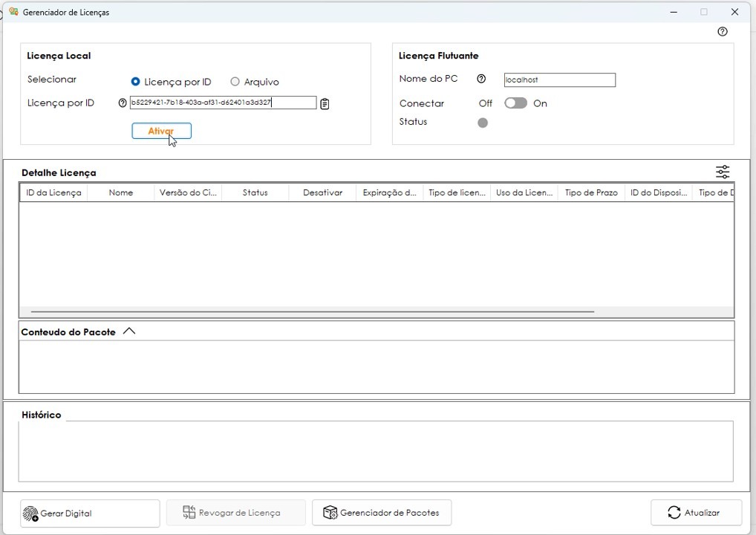Click inside the Histórico text area
The width and height of the screenshot is (756, 535).
point(376,452)
